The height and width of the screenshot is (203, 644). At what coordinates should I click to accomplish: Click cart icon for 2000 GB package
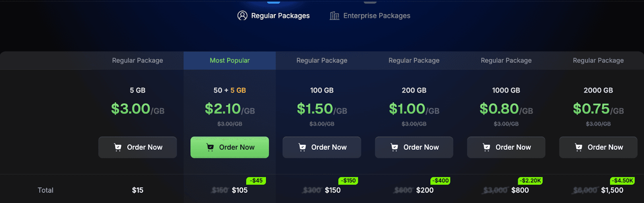[578, 147]
